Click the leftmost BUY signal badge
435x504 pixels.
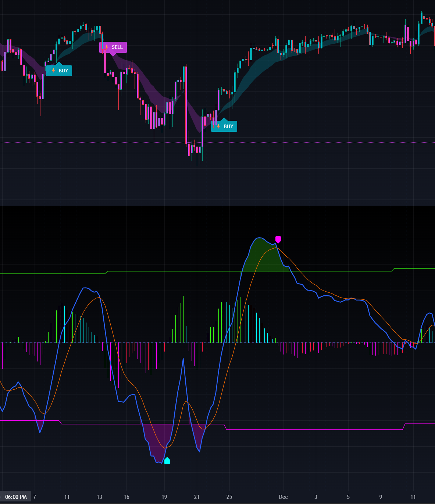click(59, 70)
